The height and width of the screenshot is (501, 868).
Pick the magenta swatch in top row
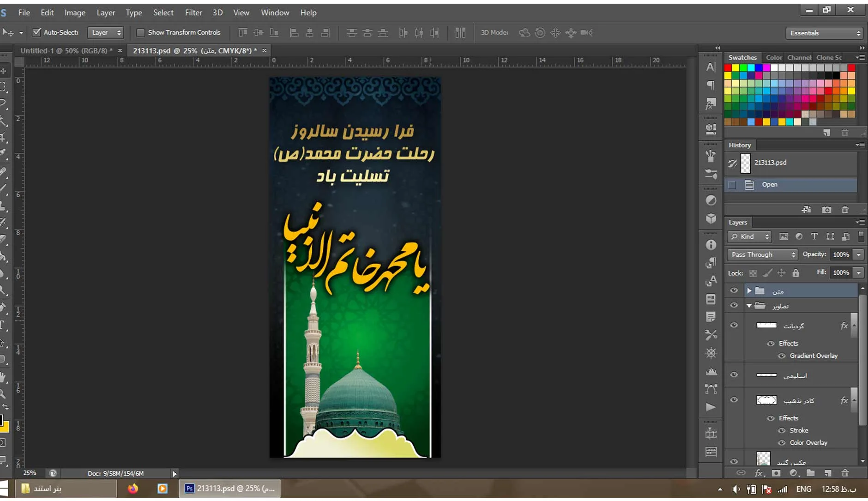click(766, 68)
